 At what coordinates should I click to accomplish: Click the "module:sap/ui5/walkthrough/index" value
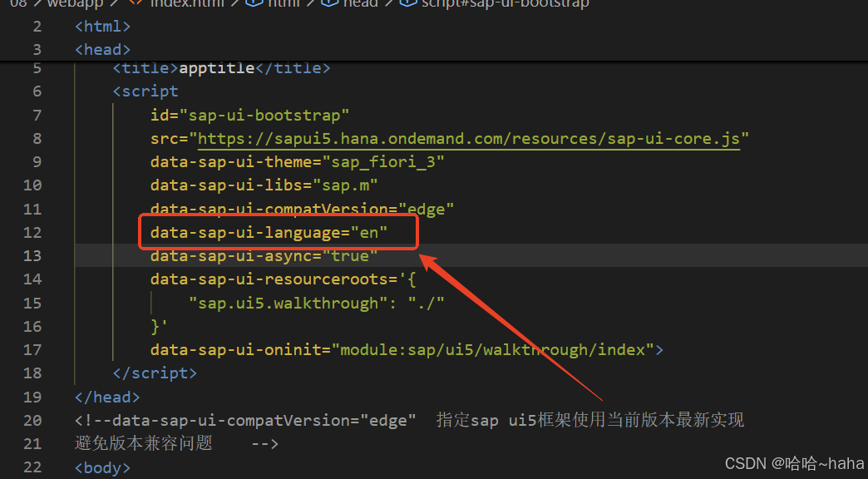[492, 350]
